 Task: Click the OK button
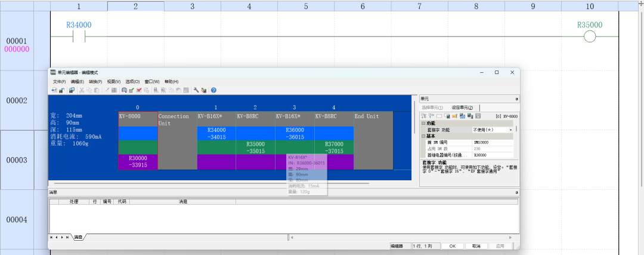click(452, 246)
